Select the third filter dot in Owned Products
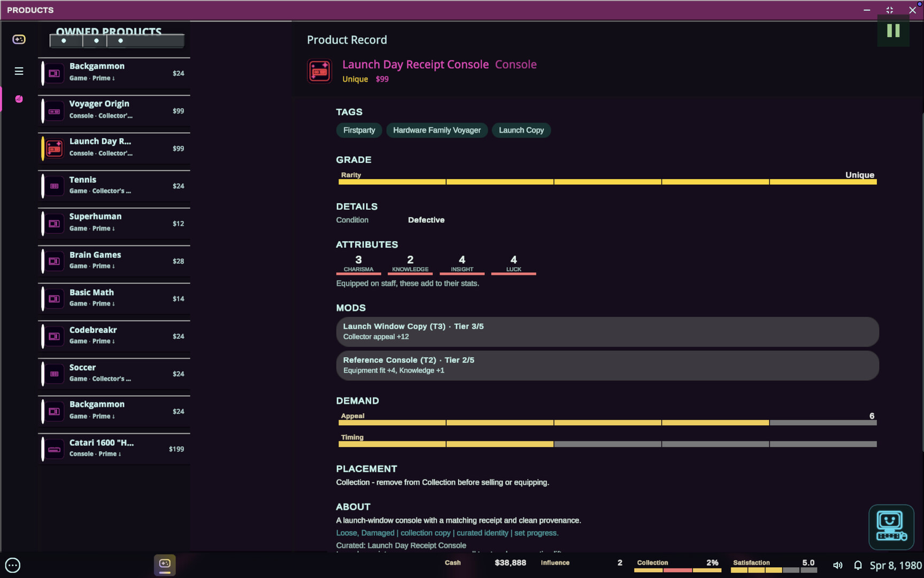The width and height of the screenshot is (924, 578). [120, 41]
